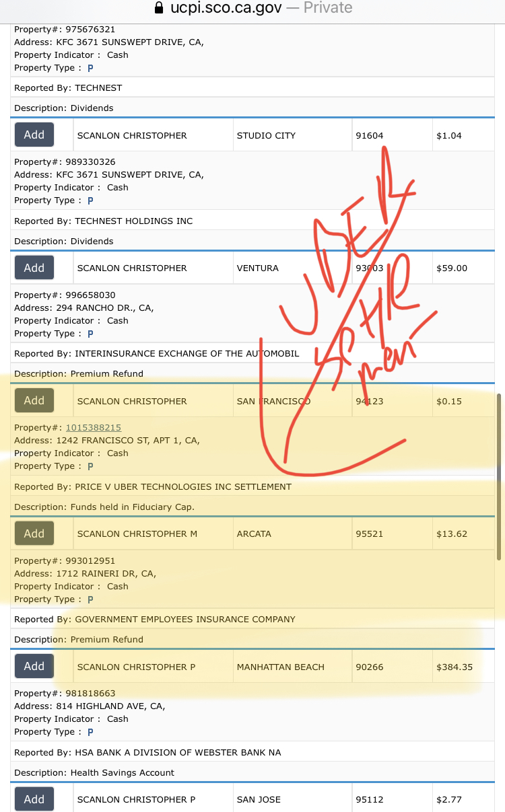The width and height of the screenshot is (505, 812).
Task: Open the ucpi.sco.ca.gov address bar
Action: [252, 8]
